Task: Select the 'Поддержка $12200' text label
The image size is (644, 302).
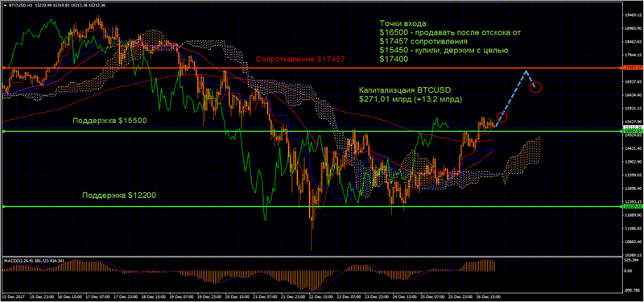Action: point(119,196)
